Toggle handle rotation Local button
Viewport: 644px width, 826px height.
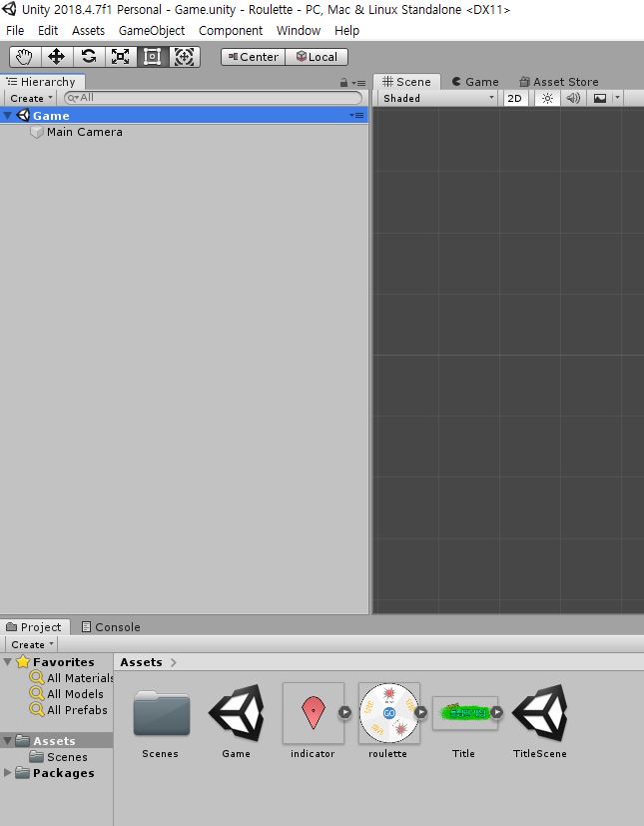317,57
